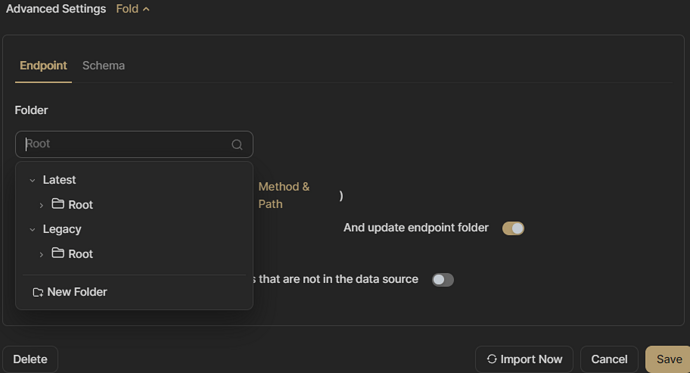690x373 pixels.
Task: Click the search magnifier icon in folder field
Action: coord(237,145)
